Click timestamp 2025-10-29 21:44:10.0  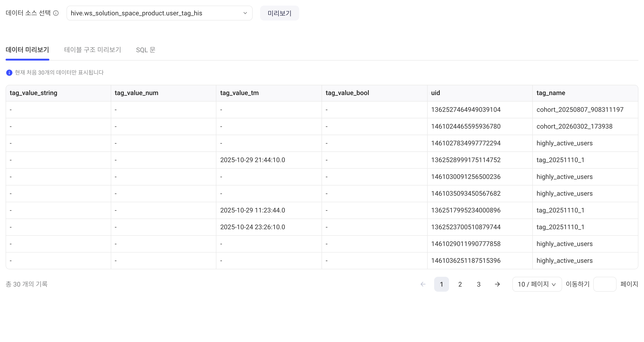[x=252, y=160]
